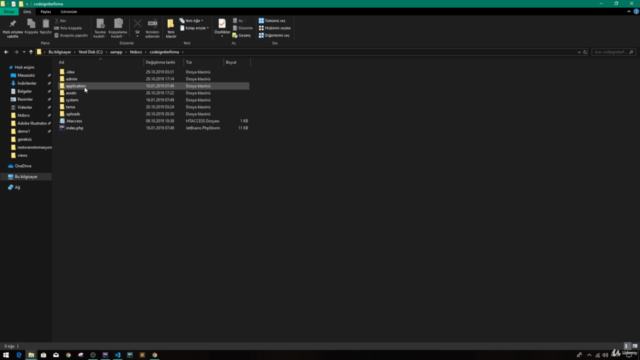Click Tümünü seç (select all)
Viewport: 640px width, 360px height.
pyautogui.click(x=272, y=20)
